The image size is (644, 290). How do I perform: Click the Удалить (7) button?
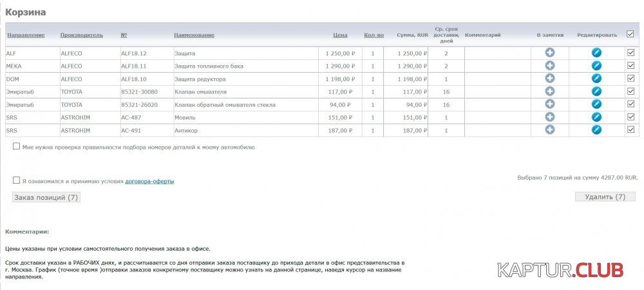click(605, 197)
